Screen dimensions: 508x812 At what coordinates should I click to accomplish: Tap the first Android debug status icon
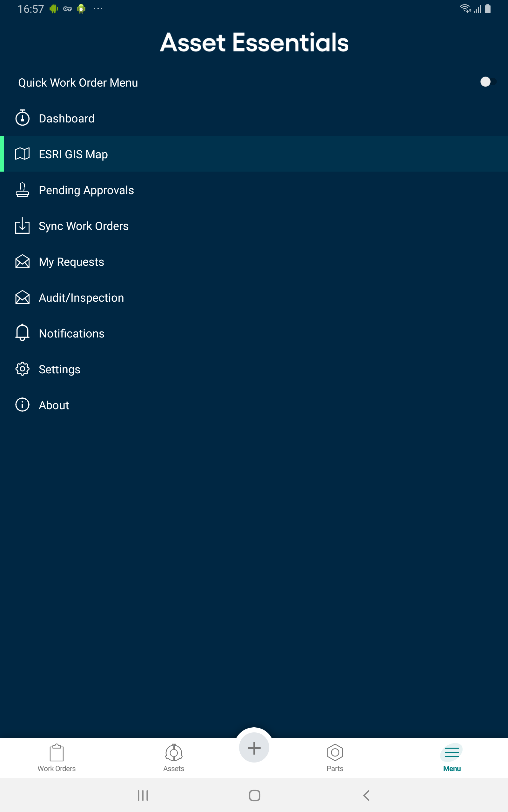coord(54,8)
